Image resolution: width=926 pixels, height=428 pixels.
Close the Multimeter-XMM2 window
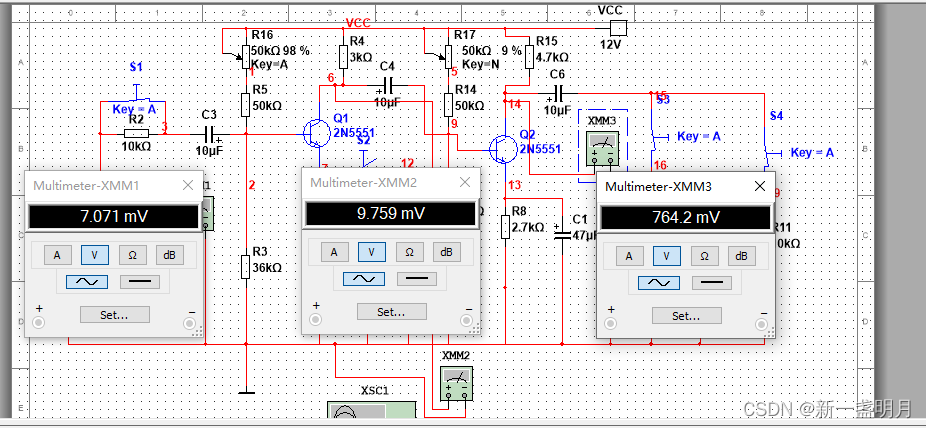point(465,182)
